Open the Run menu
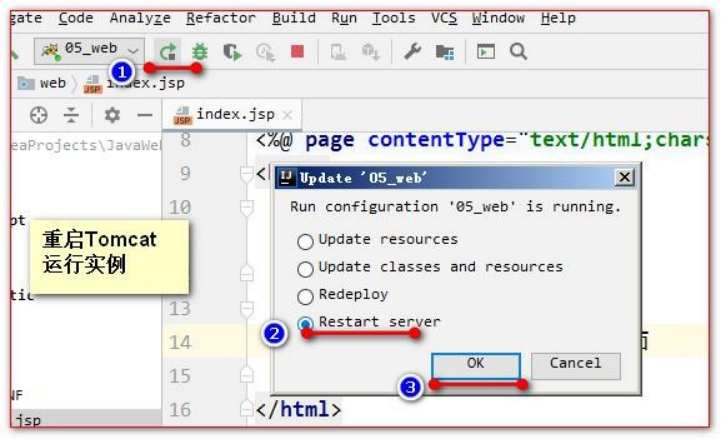The image size is (722, 439). pyautogui.click(x=344, y=18)
